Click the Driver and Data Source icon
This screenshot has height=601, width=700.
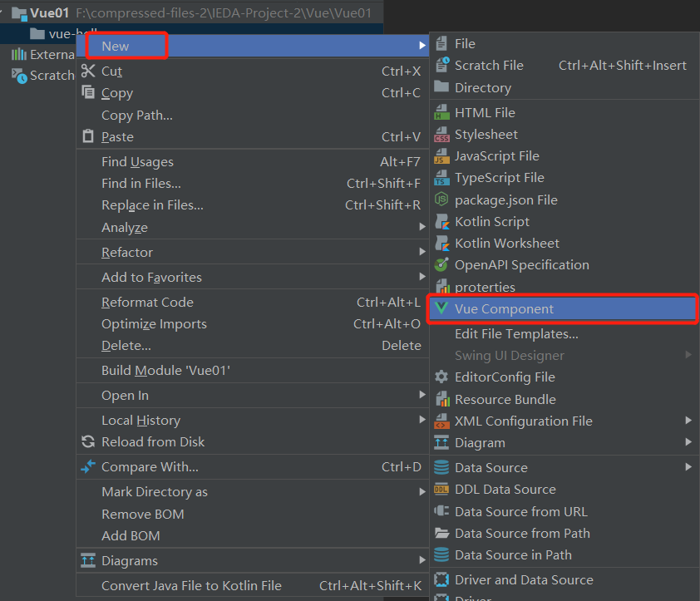pos(441,579)
